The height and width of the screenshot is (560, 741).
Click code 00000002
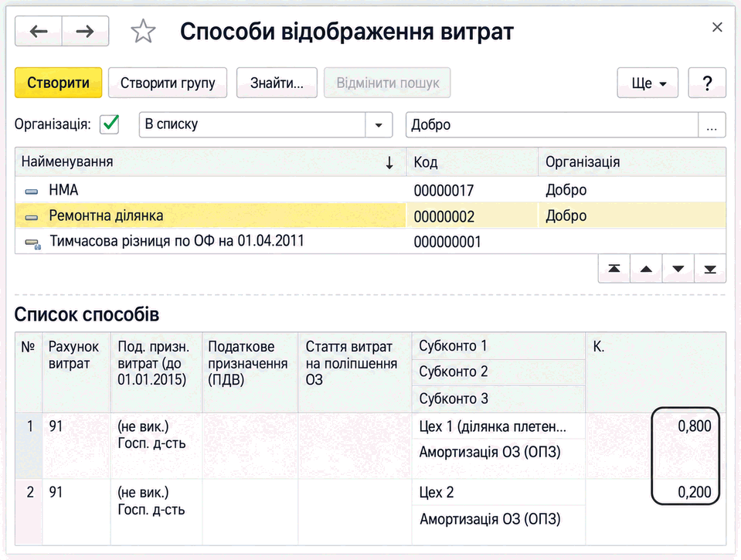(444, 216)
